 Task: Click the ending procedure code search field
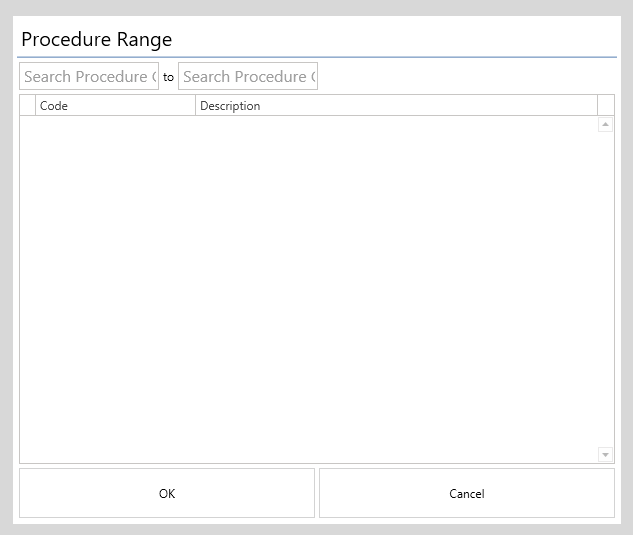(x=248, y=76)
